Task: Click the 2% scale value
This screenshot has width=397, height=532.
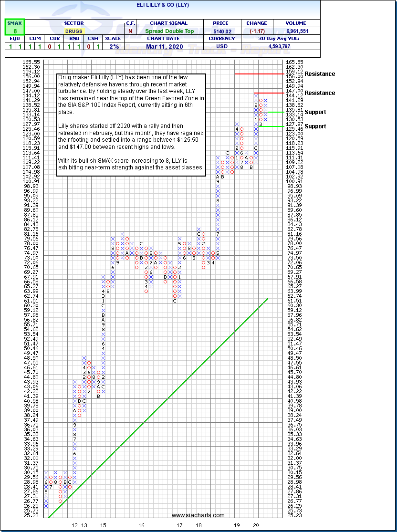Action: (x=113, y=46)
